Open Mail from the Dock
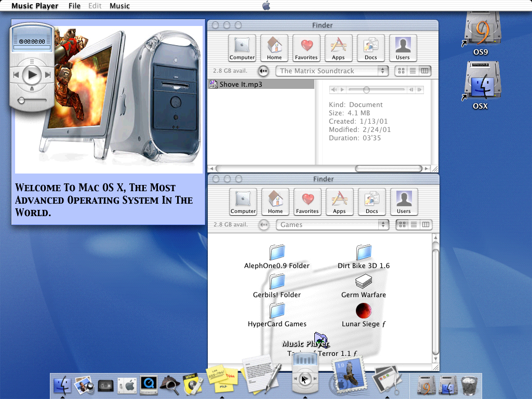532x399 pixels. (348, 375)
